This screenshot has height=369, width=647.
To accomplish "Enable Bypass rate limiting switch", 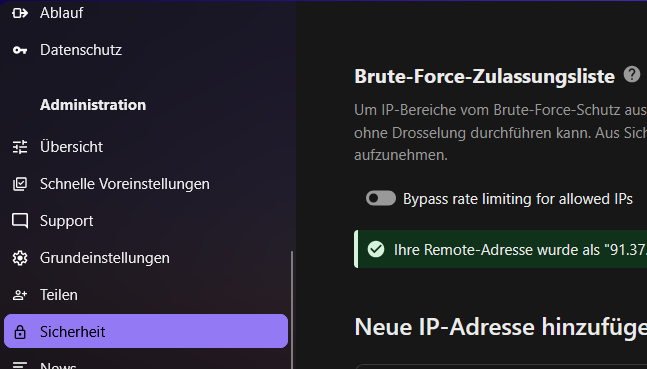I will click(381, 199).
